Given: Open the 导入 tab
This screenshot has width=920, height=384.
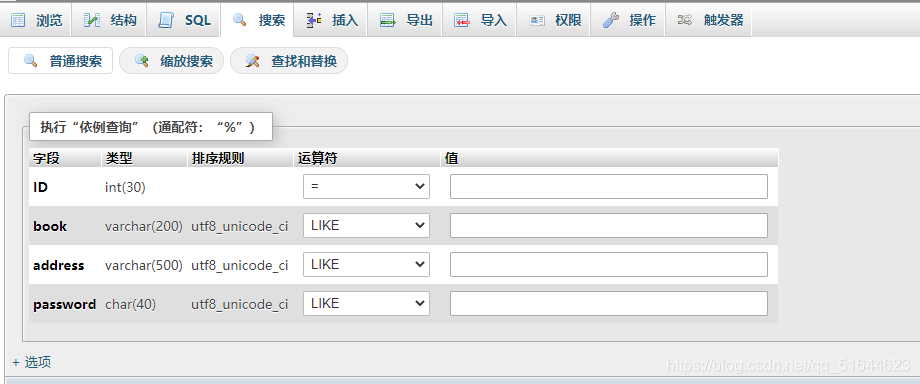Looking at the screenshot, I should click(x=479, y=21).
